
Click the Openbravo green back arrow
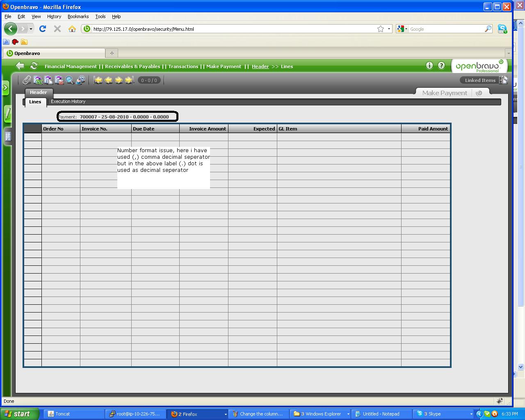point(20,66)
